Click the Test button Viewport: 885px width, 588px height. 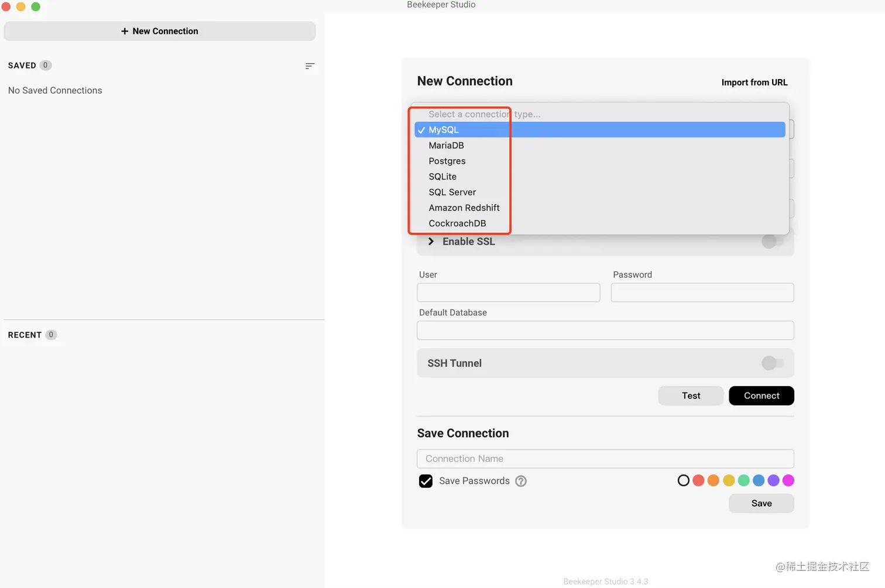691,396
